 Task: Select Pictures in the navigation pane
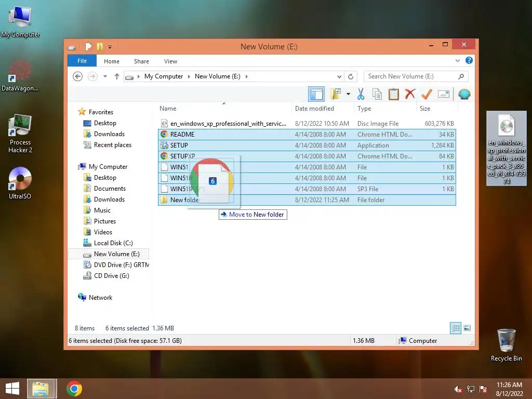coord(104,221)
